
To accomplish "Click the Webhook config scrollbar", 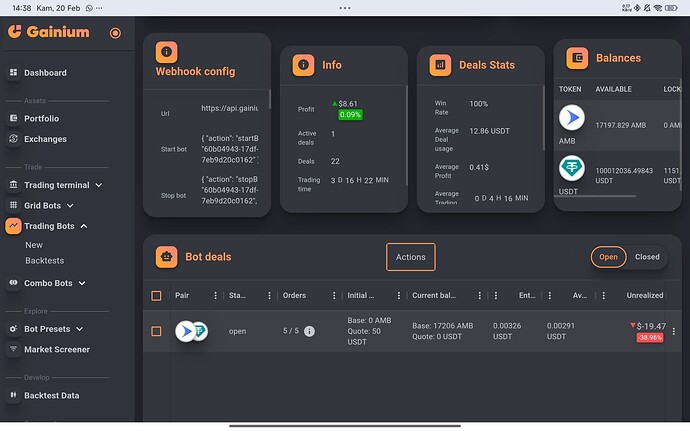I will click(x=269, y=99).
